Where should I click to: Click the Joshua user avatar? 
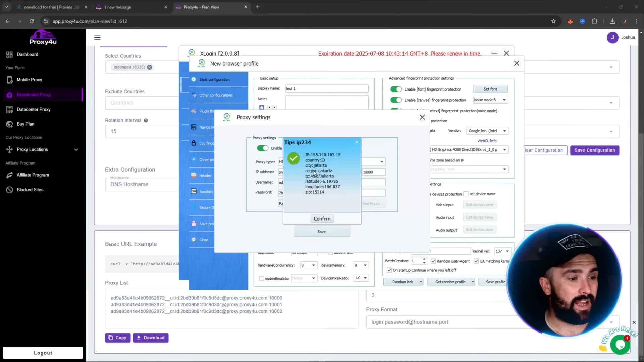coord(612,37)
